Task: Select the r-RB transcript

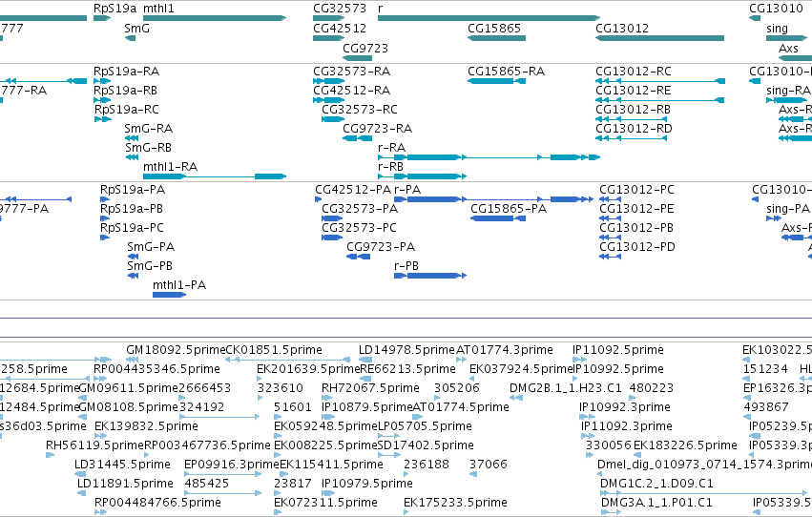Action: coord(422,176)
